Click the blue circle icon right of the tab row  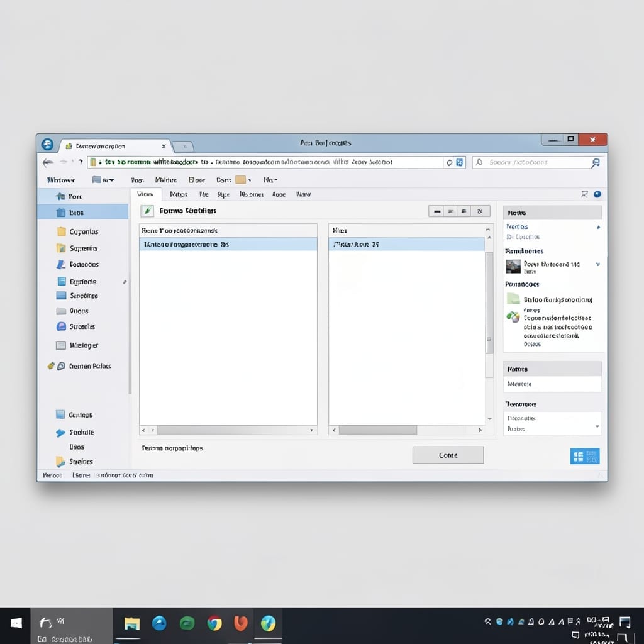pos(597,194)
